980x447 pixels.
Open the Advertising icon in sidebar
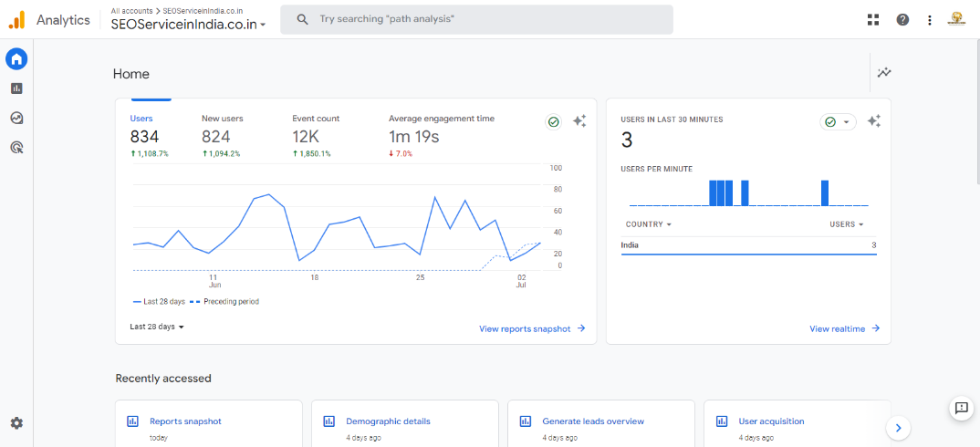point(16,147)
